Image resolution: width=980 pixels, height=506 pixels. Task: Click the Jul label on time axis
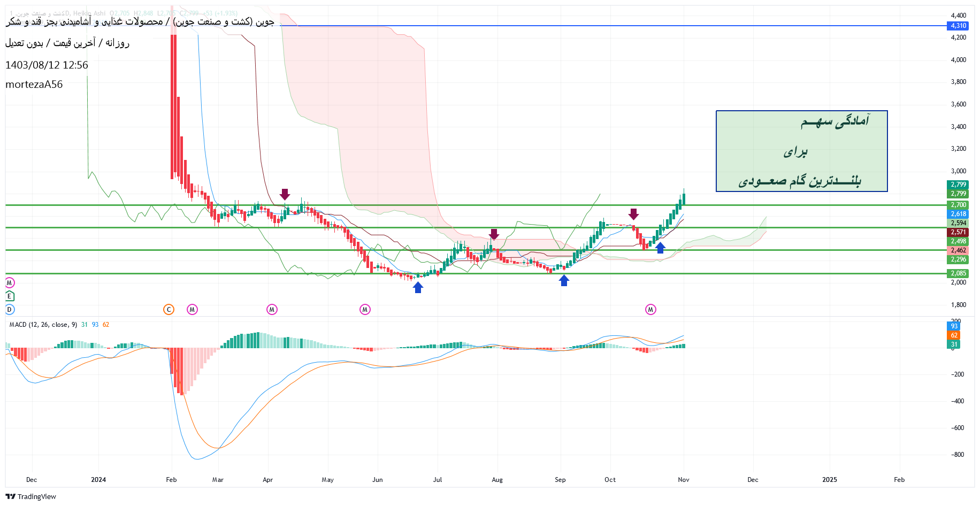coord(438,480)
